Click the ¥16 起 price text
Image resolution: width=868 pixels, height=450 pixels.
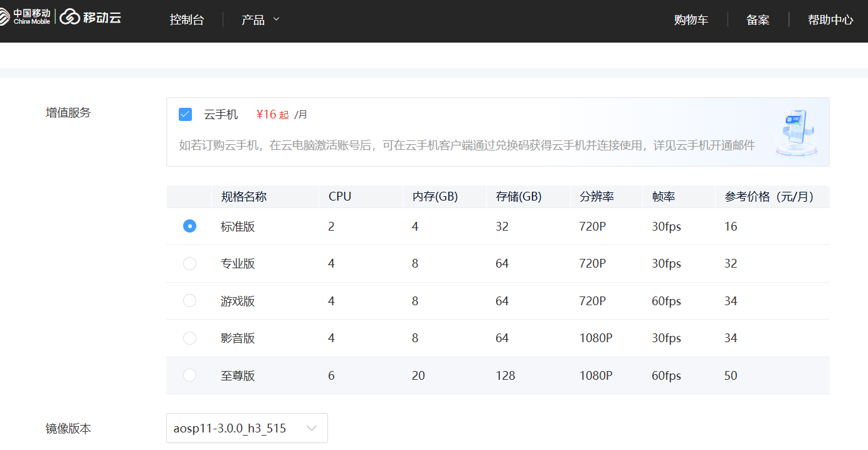click(273, 115)
